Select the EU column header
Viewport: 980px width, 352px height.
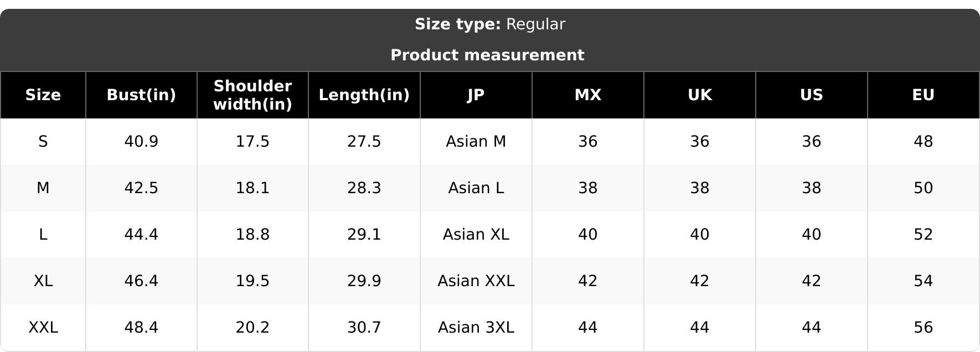[924, 95]
